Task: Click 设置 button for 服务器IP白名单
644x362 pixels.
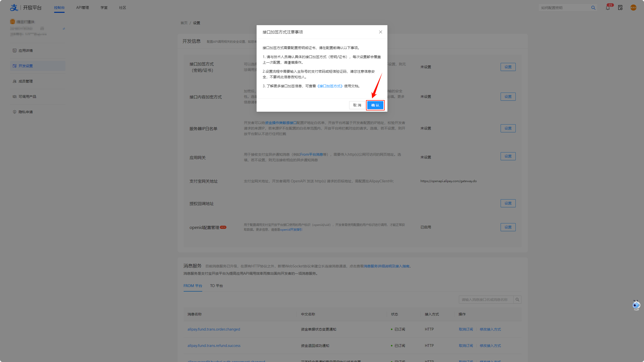Action: [508, 128]
